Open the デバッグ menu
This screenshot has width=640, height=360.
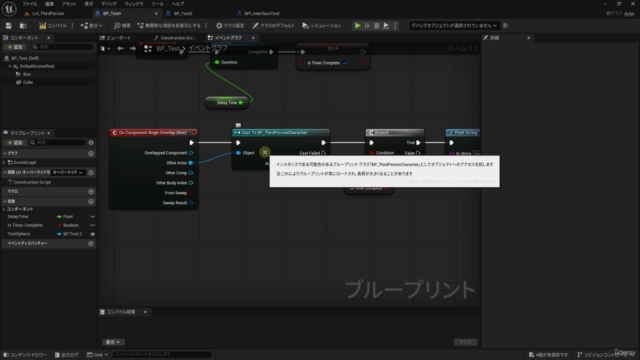[x=109, y=4]
